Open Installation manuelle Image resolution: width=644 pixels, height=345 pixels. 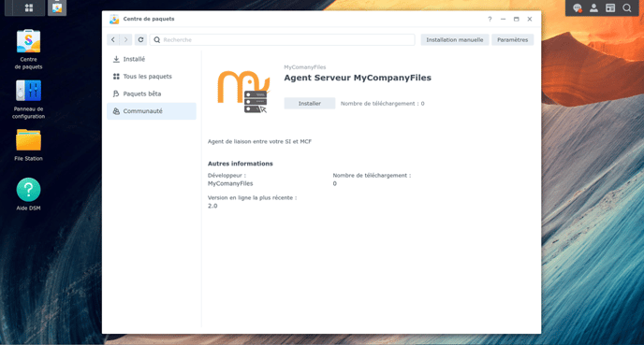[x=455, y=40]
